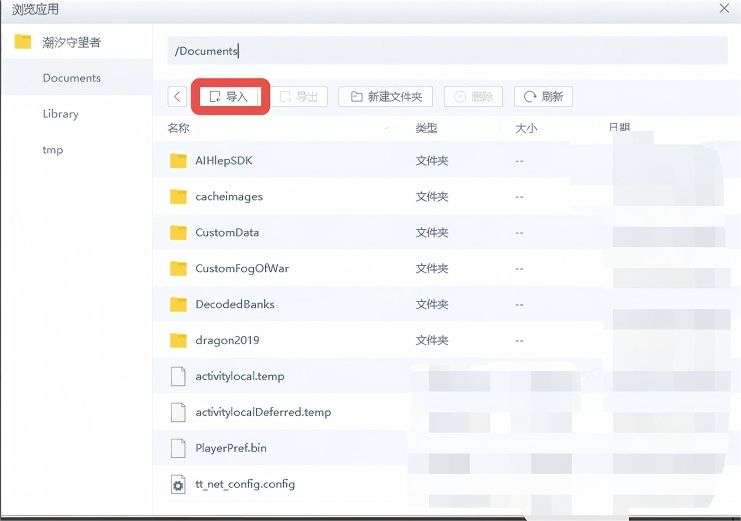Click the 删除 delete button

click(473, 96)
